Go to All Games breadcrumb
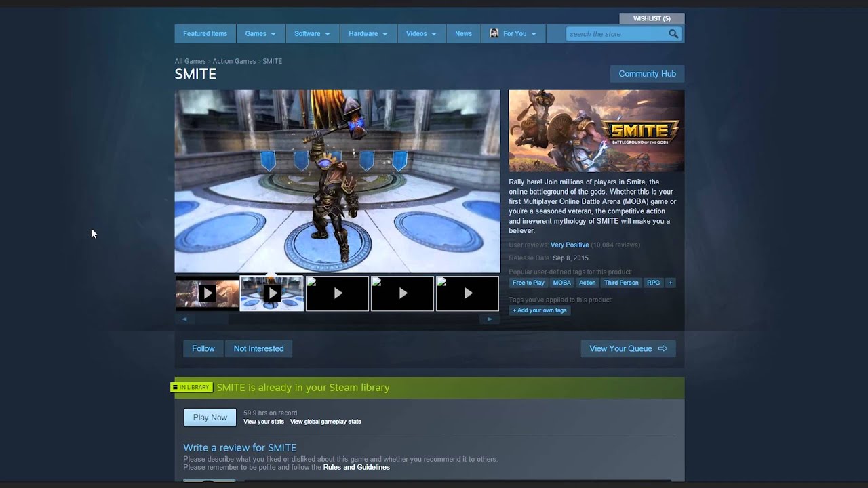The width and height of the screenshot is (868, 488). point(190,61)
